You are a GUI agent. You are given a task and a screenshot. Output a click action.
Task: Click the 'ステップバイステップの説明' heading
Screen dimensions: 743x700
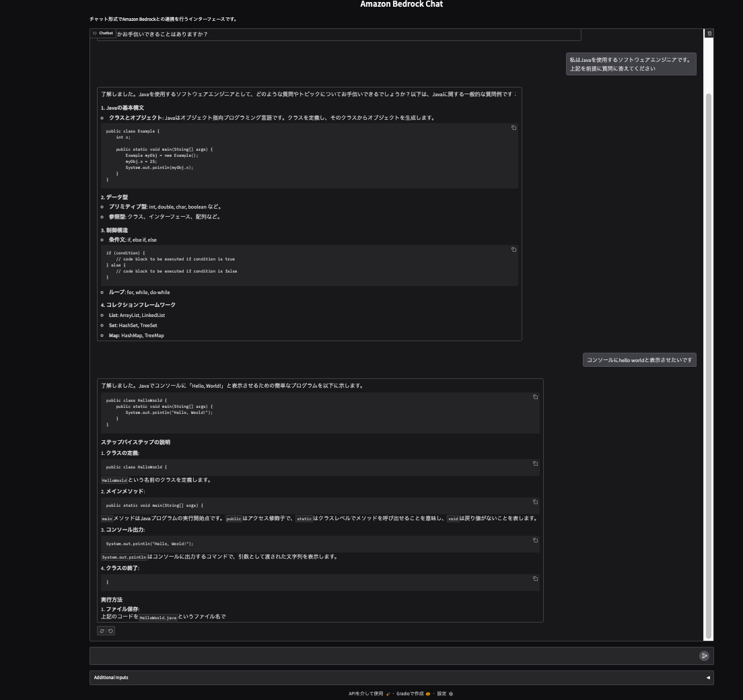pyautogui.click(x=135, y=442)
